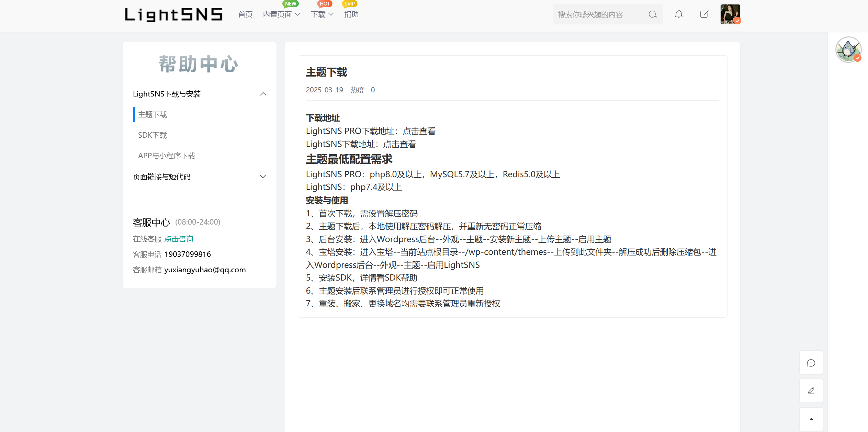The image size is (868, 432).
Task: Click the floating bird avatar at right
Action: pos(848,50)
